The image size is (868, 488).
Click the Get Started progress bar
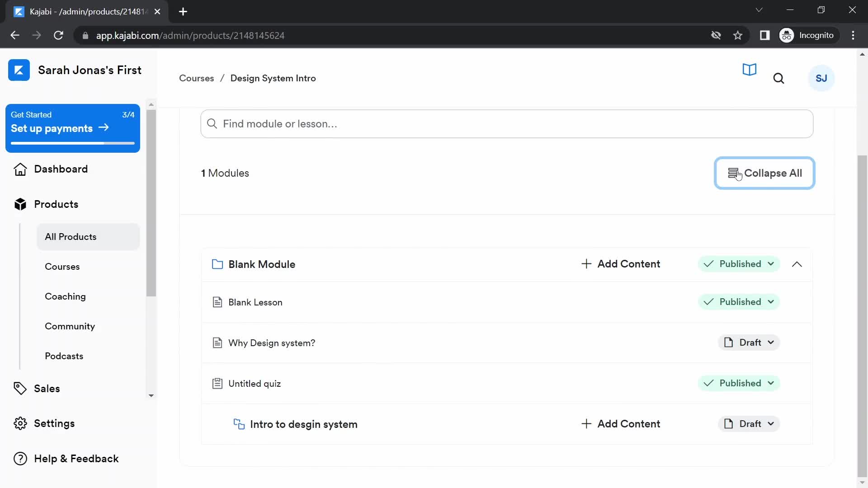click(73, 143)
